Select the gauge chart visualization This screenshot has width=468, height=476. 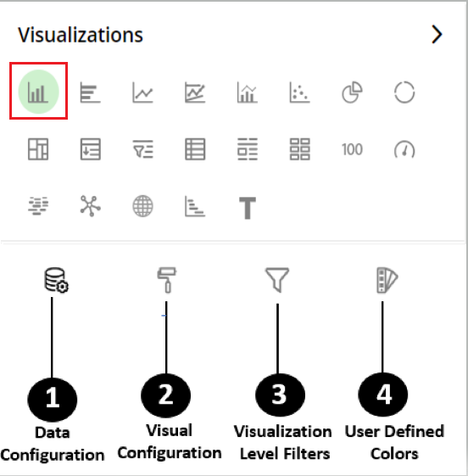point(404,149)
